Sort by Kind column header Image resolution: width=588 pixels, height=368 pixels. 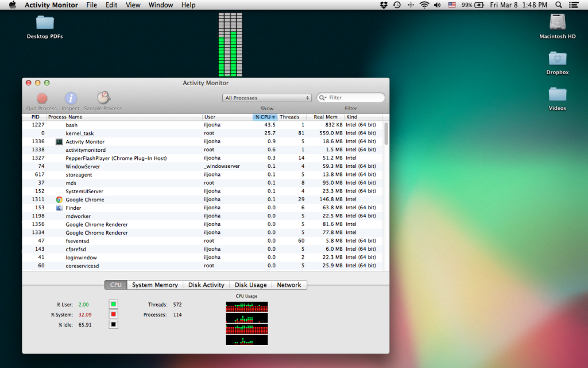pos(363,117)
